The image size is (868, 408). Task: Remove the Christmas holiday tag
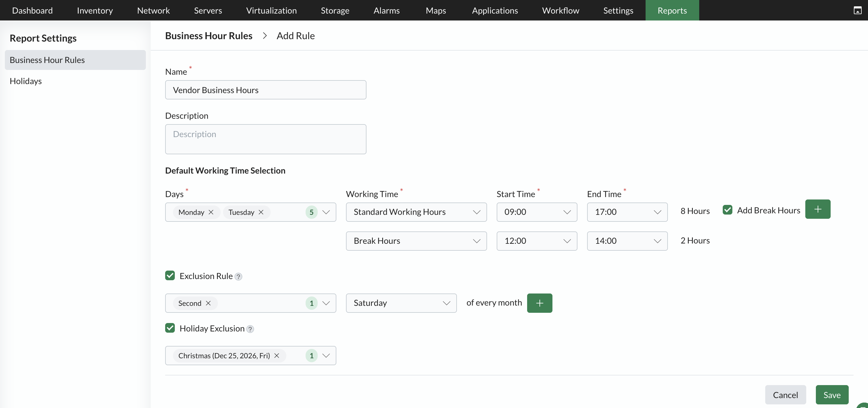pos(277,356)
